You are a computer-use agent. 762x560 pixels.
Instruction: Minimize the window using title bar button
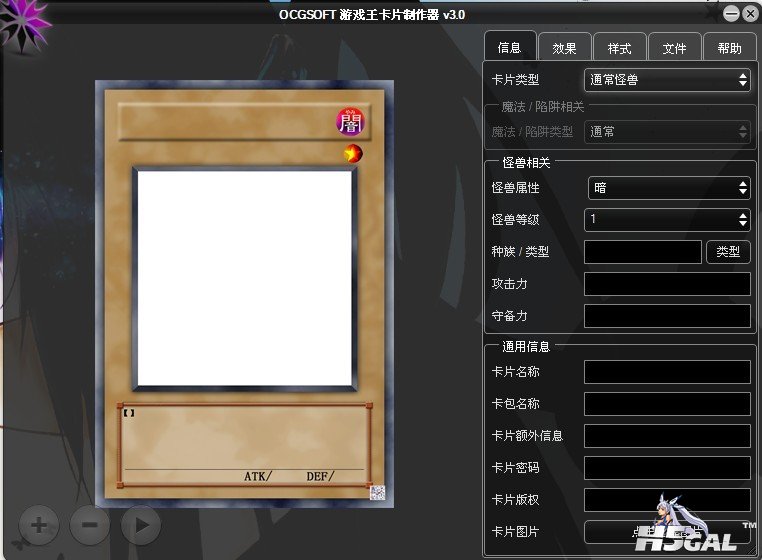[731, 13]
